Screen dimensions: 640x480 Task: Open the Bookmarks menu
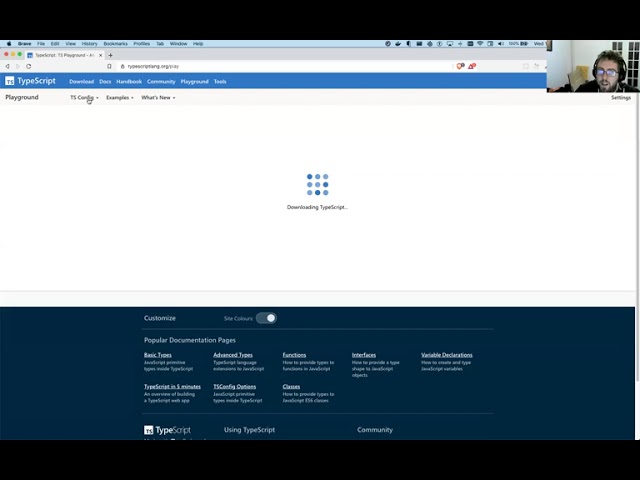(116, 44)
